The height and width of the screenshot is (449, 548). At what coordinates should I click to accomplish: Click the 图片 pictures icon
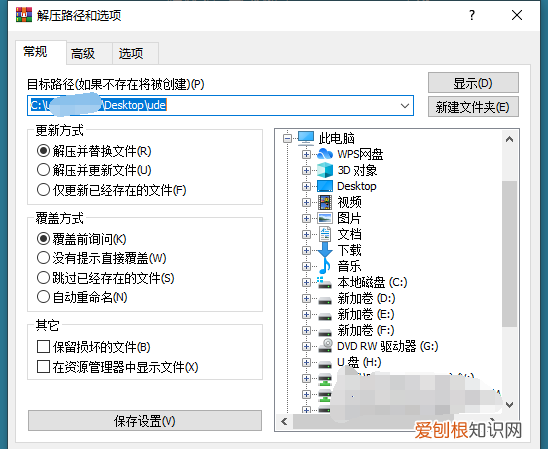click(325, 218)
